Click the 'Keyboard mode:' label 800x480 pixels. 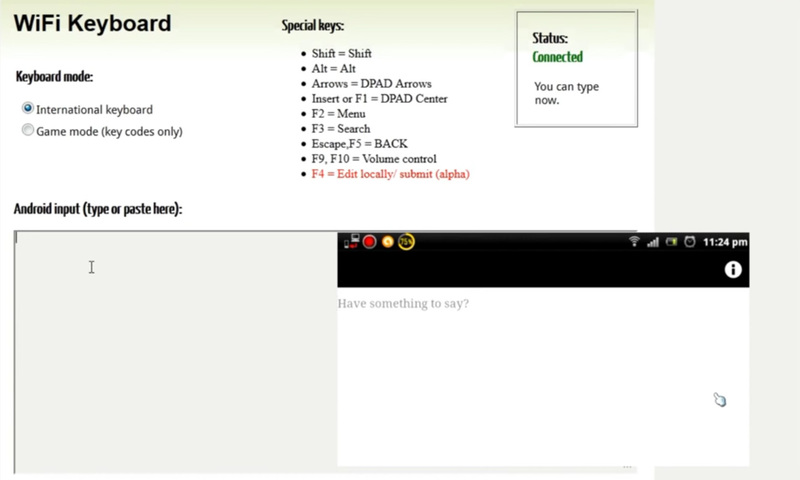pos(54,77)
